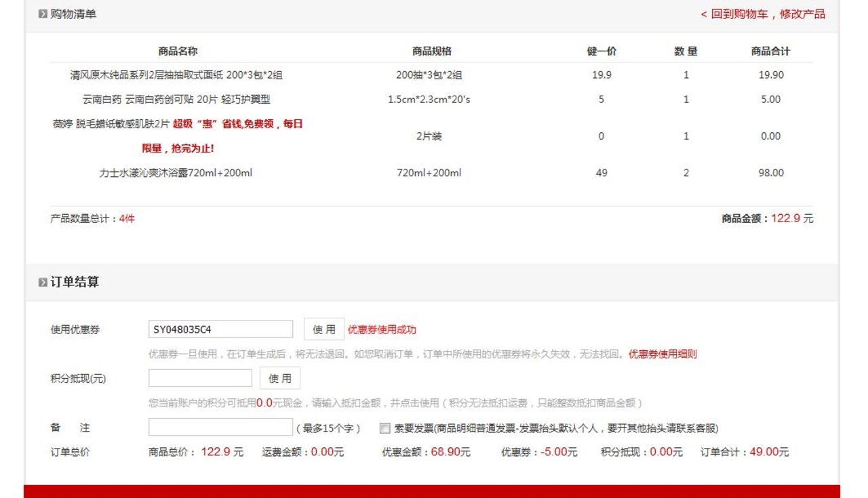Focus the 积分抵现(元) input field

tap(200, 378)
